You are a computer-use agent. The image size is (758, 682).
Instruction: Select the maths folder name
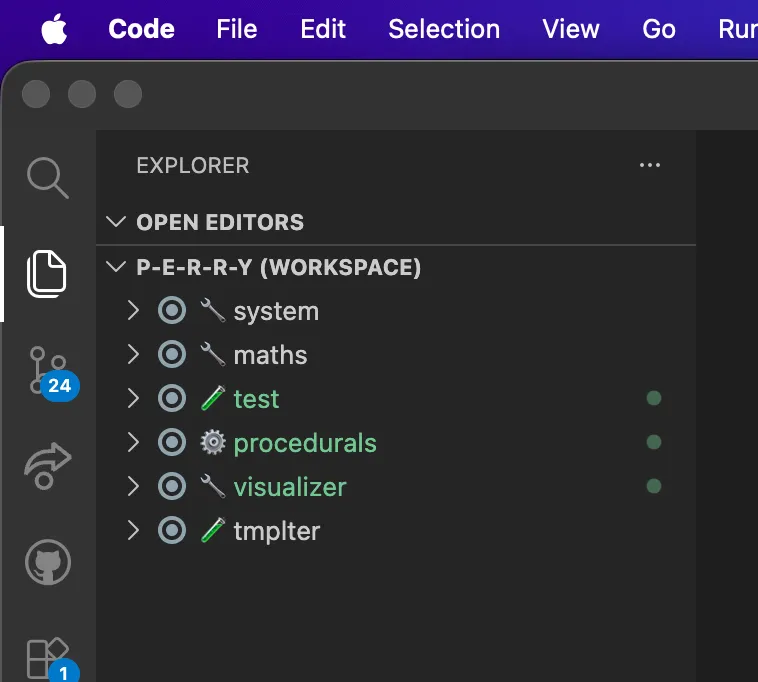(x=270, y=355)
